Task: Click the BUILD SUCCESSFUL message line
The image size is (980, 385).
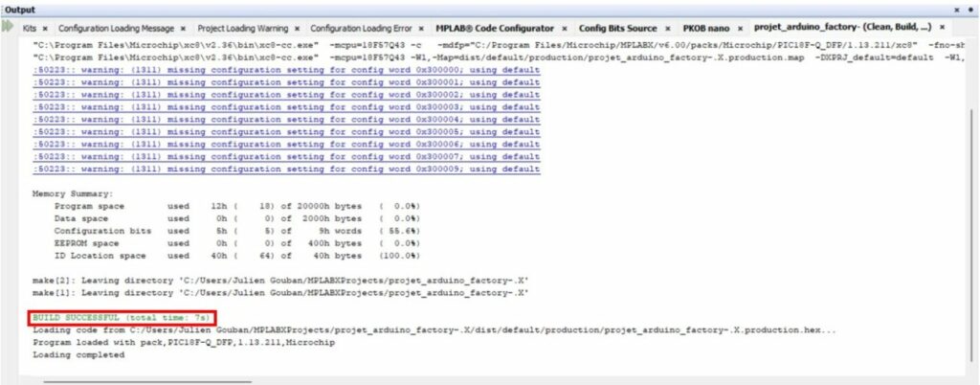Action: (x=121, y=317)
